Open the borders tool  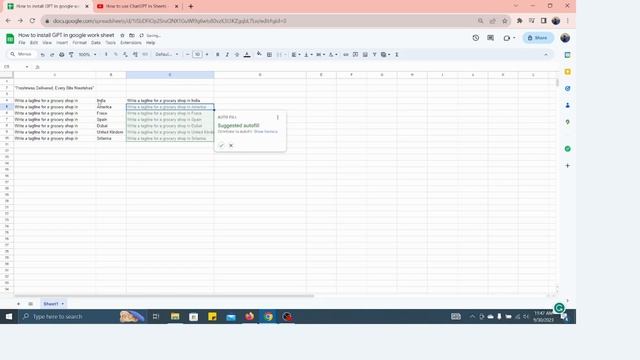(269, 54)
